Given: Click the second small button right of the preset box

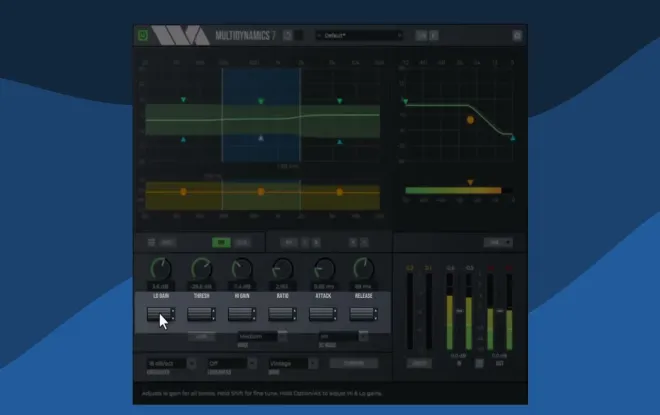Looking at the screenshot, I should (x=434, y=35).
